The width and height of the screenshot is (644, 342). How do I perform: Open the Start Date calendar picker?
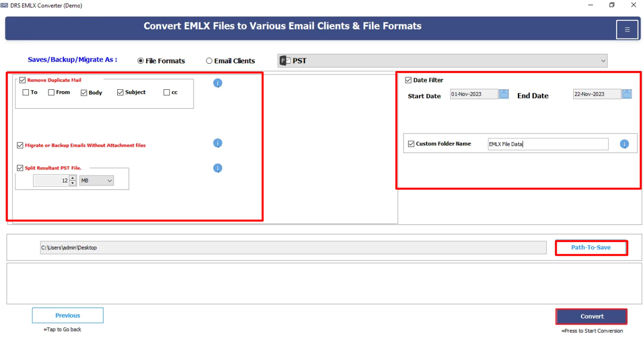pos(504,94)
